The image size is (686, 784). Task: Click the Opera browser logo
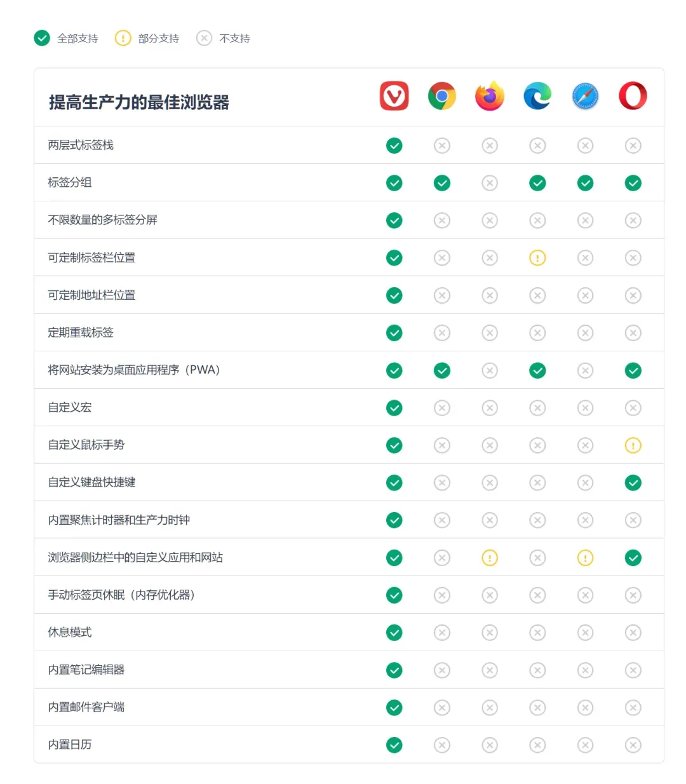tap(633, 96)
